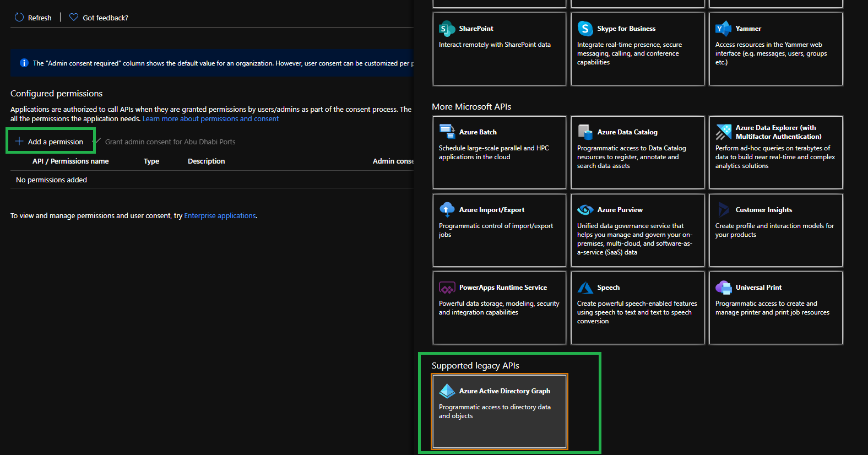Click the Configured permissions heading
Screen dimensions: 868x455
coord(56,94)
